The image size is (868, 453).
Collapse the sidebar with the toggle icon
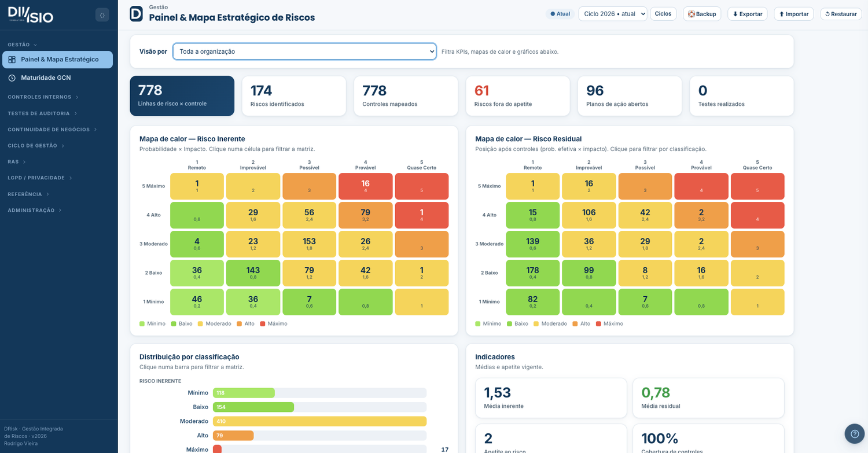point(102,15)
